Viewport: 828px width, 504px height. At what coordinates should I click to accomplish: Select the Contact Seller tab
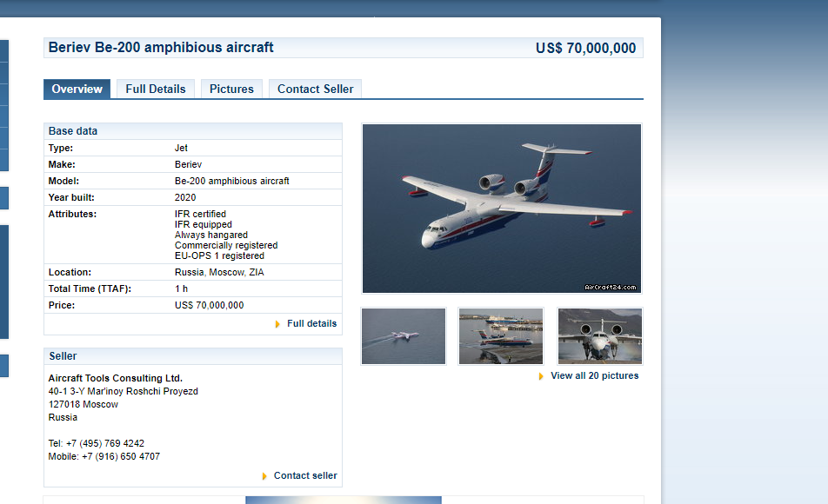[315, 89]
